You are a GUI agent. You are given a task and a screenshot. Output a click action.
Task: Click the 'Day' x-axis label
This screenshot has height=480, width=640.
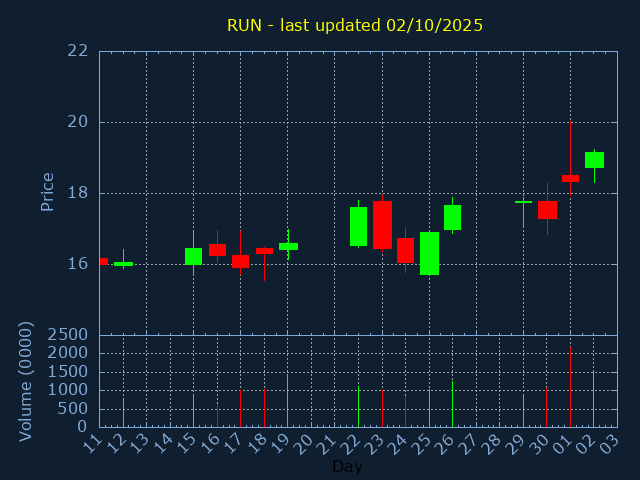(347, 467)
